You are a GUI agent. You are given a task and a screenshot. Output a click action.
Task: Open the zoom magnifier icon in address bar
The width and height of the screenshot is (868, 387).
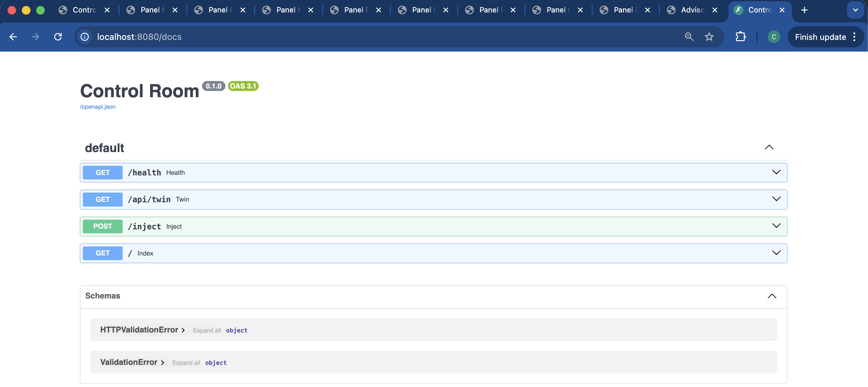point(689,37)
